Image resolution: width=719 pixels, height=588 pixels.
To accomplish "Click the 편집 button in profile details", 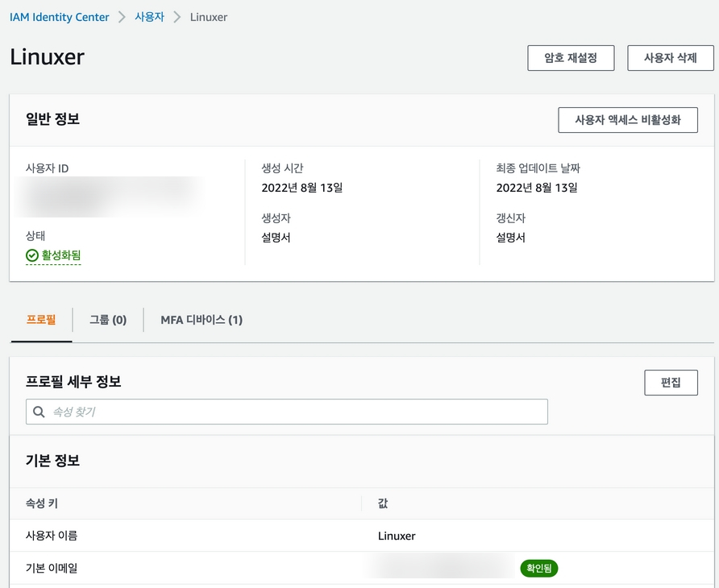I will pyautogui.click(x=671, y=383).
